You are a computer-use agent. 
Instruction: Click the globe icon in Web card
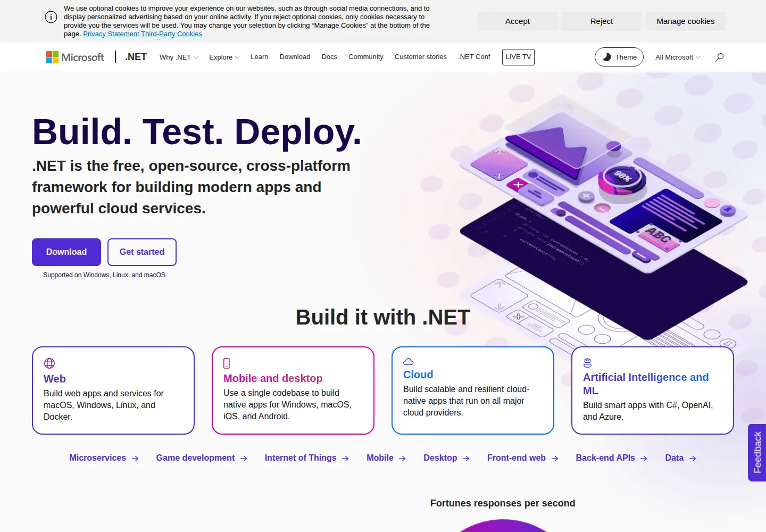pyautogui.click(x=49, y=363)
